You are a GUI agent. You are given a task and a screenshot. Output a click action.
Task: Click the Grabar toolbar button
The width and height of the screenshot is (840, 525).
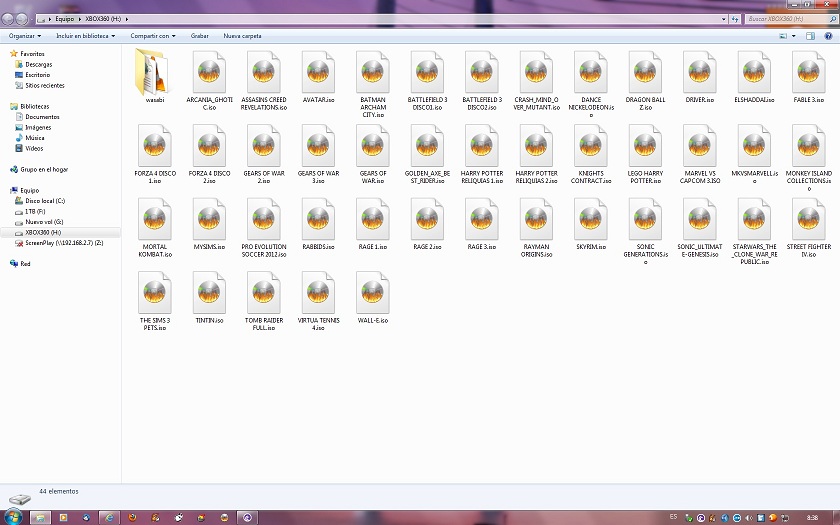click(x=199, y=36)
